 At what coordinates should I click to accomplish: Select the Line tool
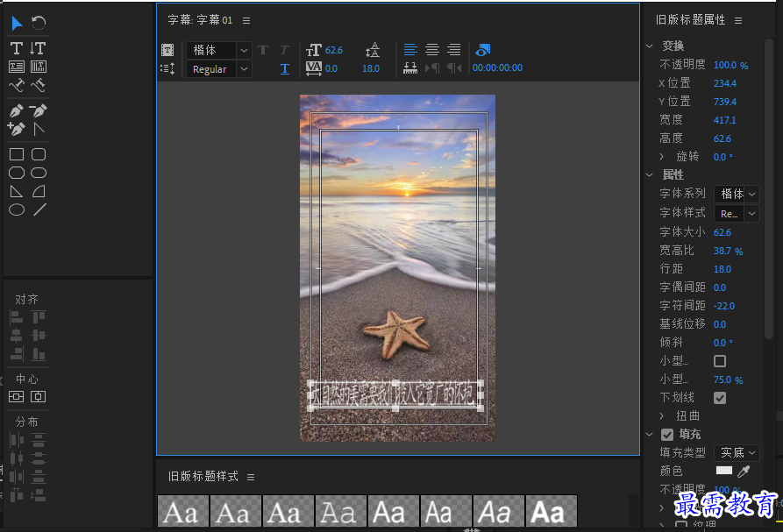(39, 209)
